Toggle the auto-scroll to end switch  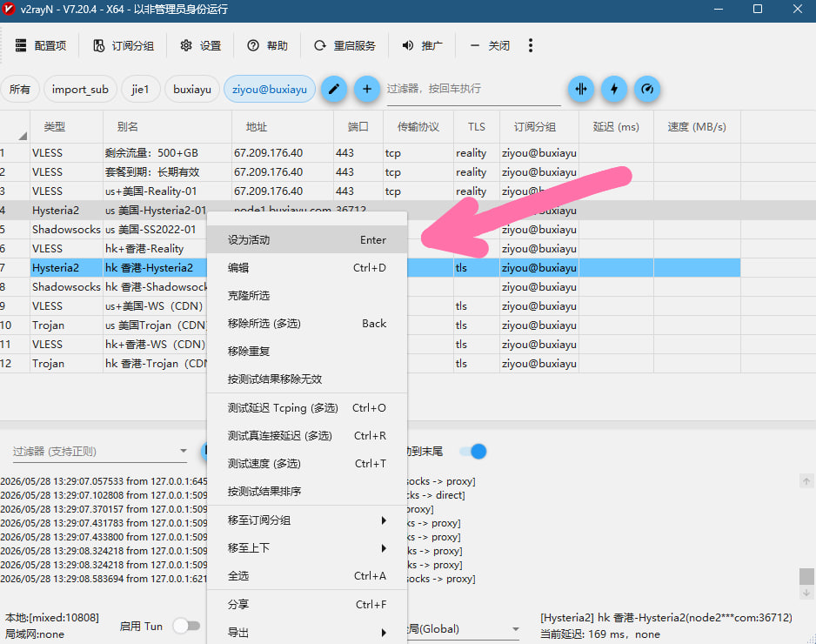click(473, 452)
